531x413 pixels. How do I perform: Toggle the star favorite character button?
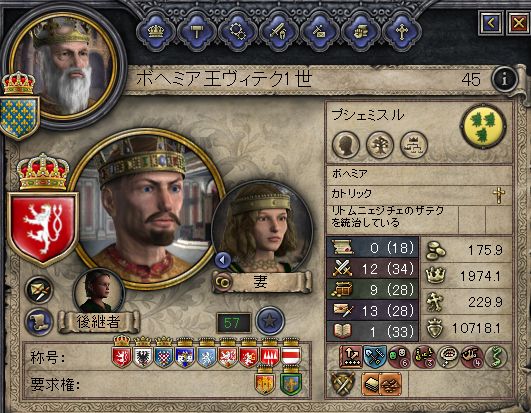[x=270, y=321]
